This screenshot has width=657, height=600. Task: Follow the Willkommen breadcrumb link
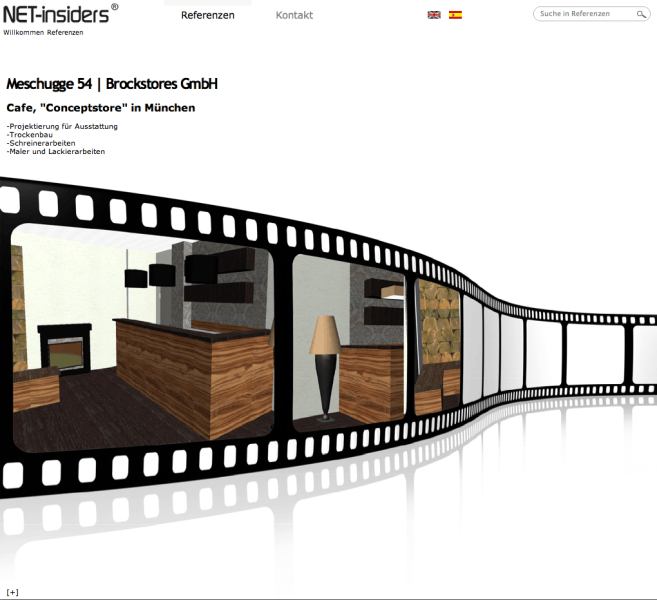tap(23, 33)
